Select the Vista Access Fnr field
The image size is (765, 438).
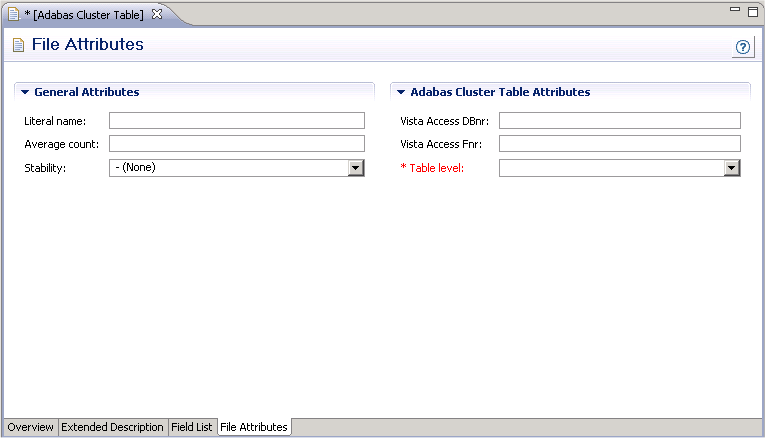point(619,144)
